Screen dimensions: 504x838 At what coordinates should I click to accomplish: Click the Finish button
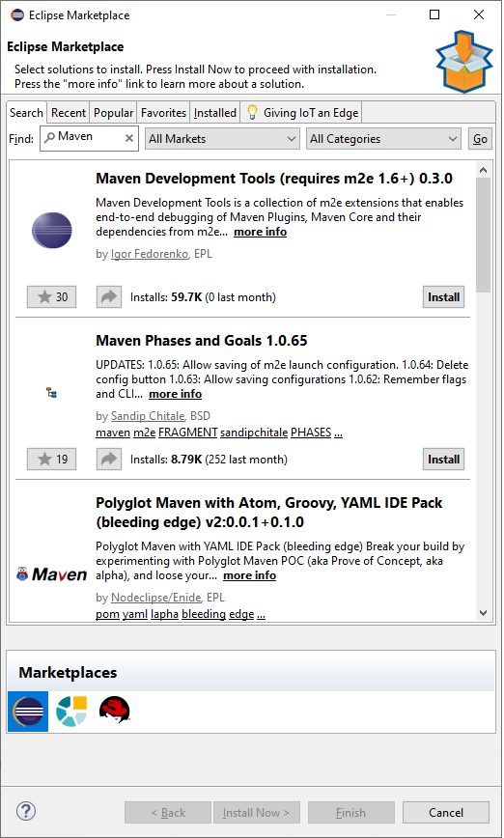[x=351, y=812]
